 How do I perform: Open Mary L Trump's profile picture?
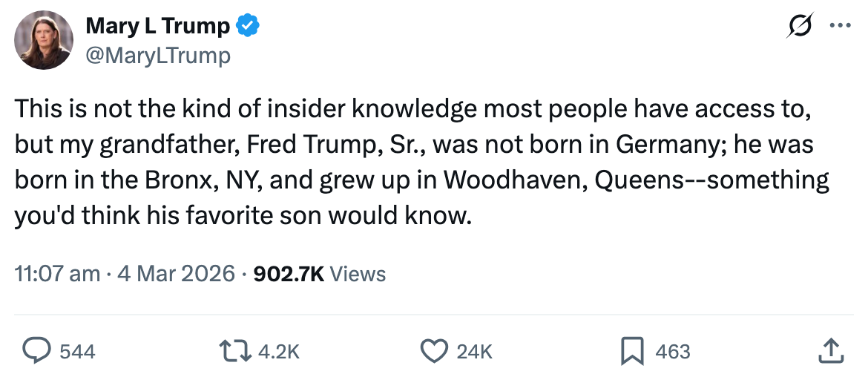pyautogui.click(x=43, y=40)
